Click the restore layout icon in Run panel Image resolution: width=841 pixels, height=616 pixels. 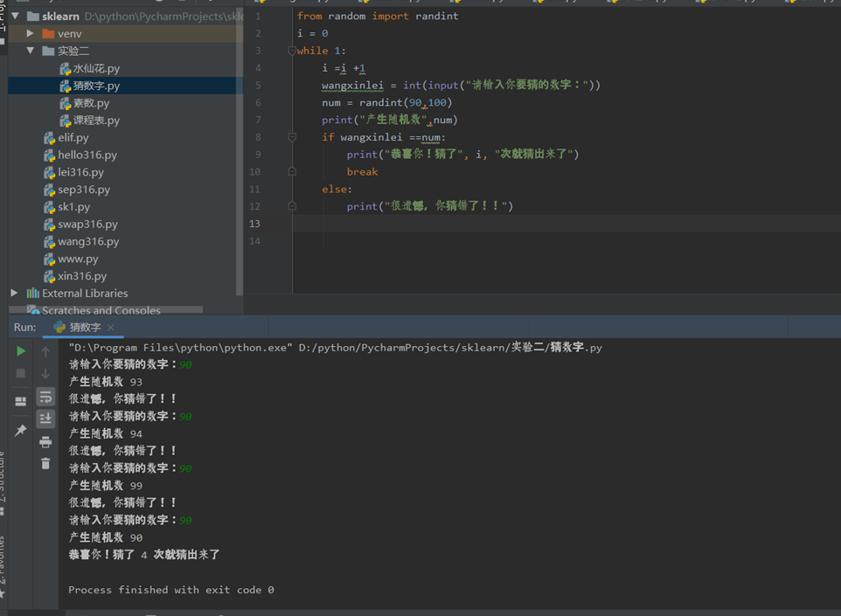click(x=21, y=401)
